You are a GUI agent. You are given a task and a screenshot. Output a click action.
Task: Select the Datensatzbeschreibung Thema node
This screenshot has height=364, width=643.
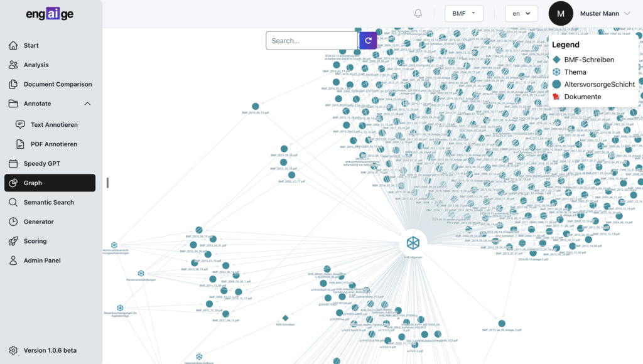pyautogui.click(x=199, y=356)
